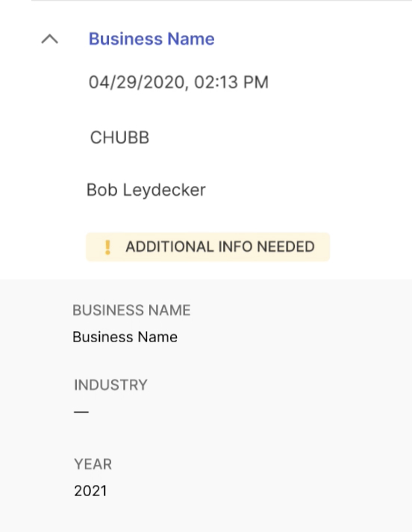The image size is (412, 532).
Task: Click the "INFO" word in status badge
Action: pos(235,247)
